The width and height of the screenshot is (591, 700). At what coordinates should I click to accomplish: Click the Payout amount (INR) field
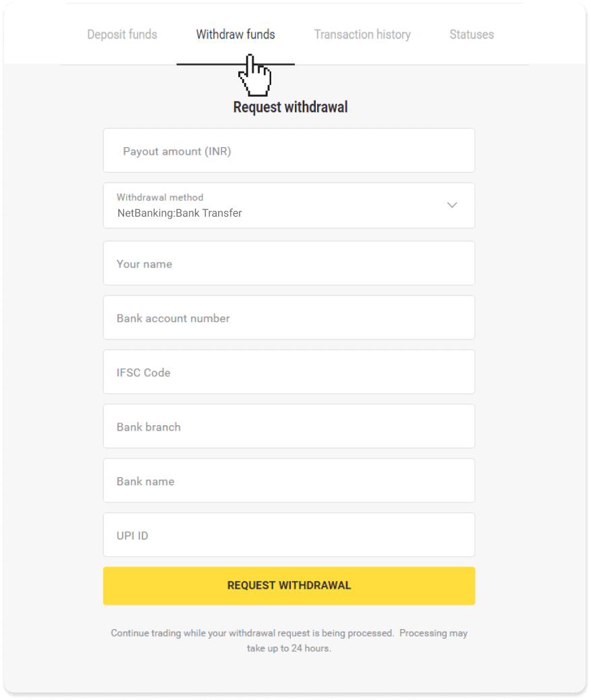coord(289,151)
